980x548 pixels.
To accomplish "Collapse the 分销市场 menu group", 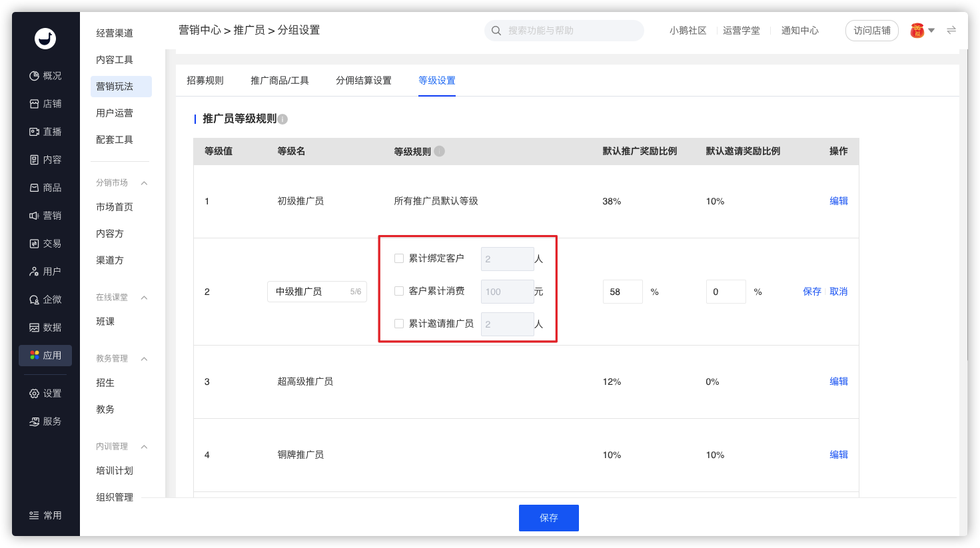I will [x=144, y=183].
